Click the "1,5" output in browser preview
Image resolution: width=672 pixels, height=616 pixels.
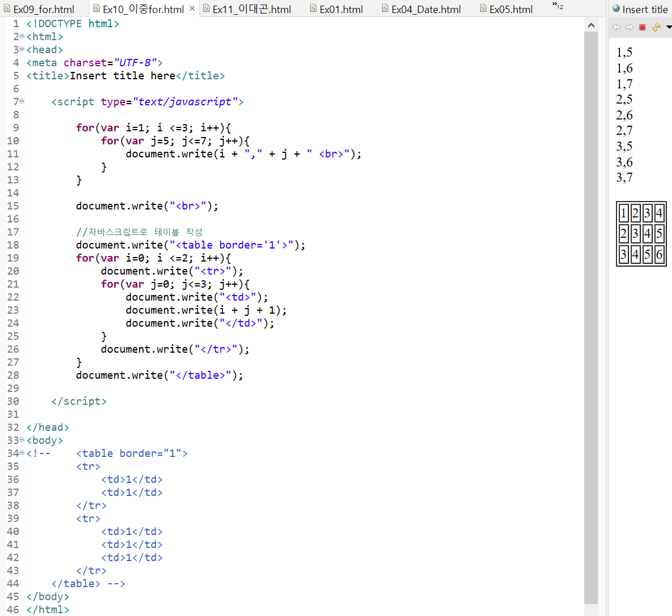(624, 52)
